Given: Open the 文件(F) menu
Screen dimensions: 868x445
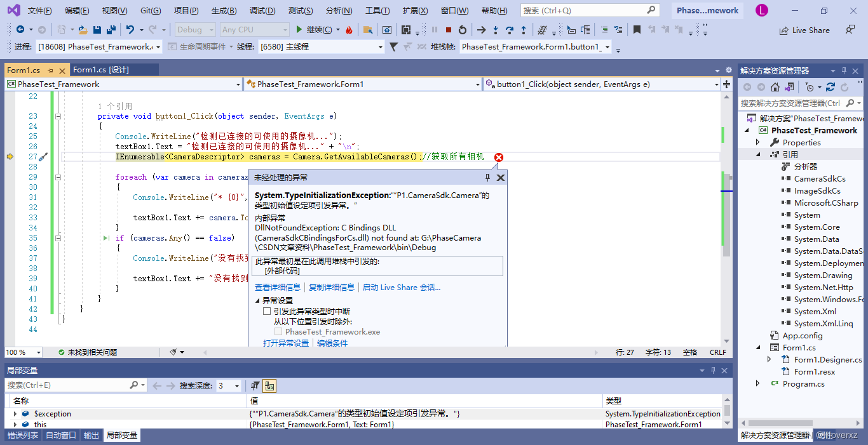Looking at the screenshot, I should [x=40, y=11].
